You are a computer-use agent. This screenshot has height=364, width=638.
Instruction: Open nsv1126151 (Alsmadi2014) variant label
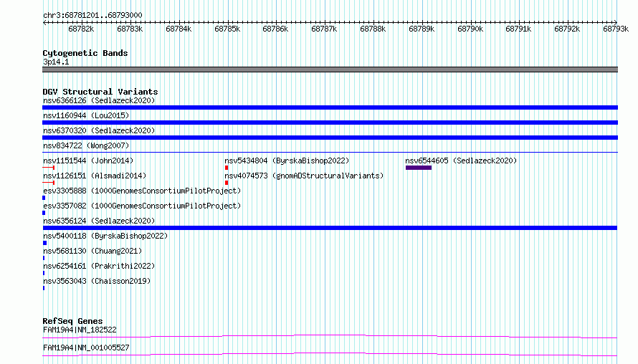coord(95,176)
